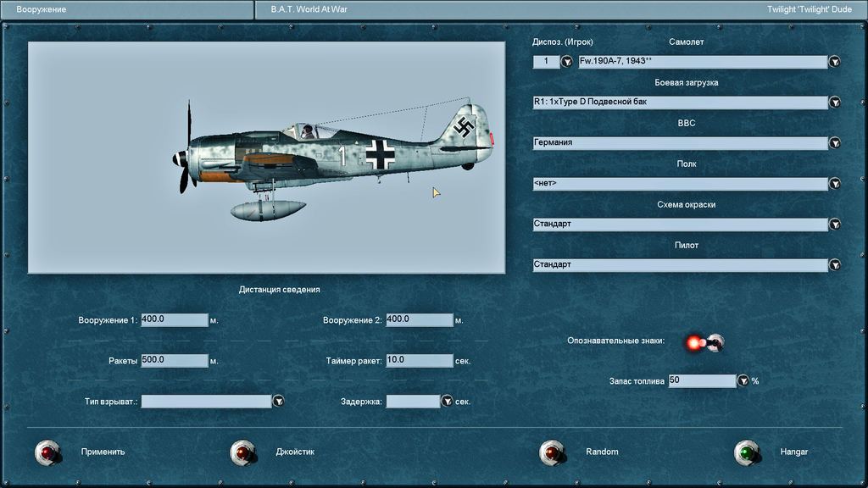Image resolution: width=868 pixels, height=488 pixels.
Task: Open the Задержка dropdown arrow
Action: [447, 401]
